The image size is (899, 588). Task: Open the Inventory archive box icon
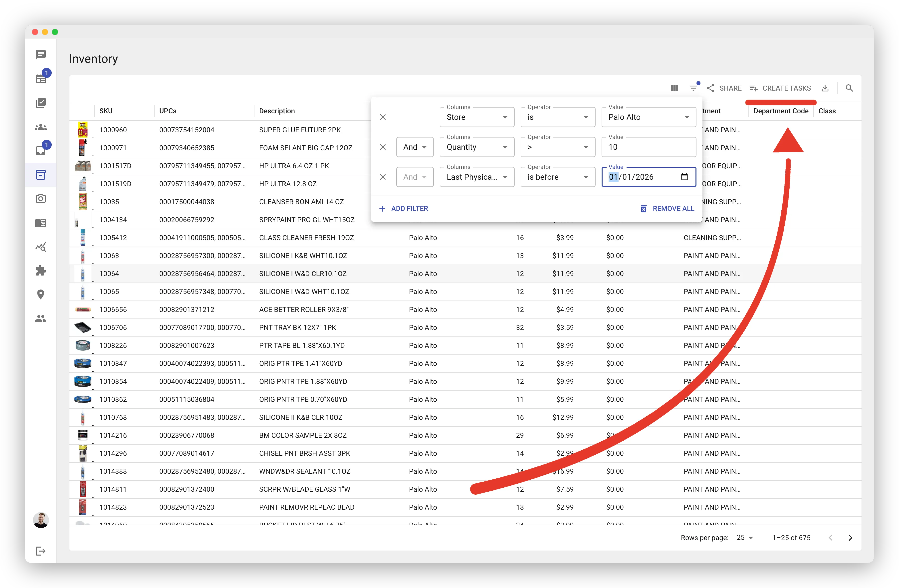40,174
